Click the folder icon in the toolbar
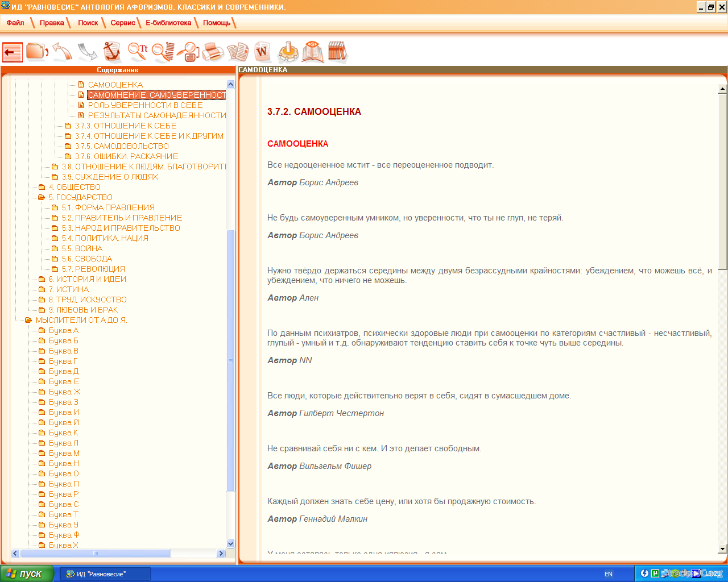 [x=37, y=52]
